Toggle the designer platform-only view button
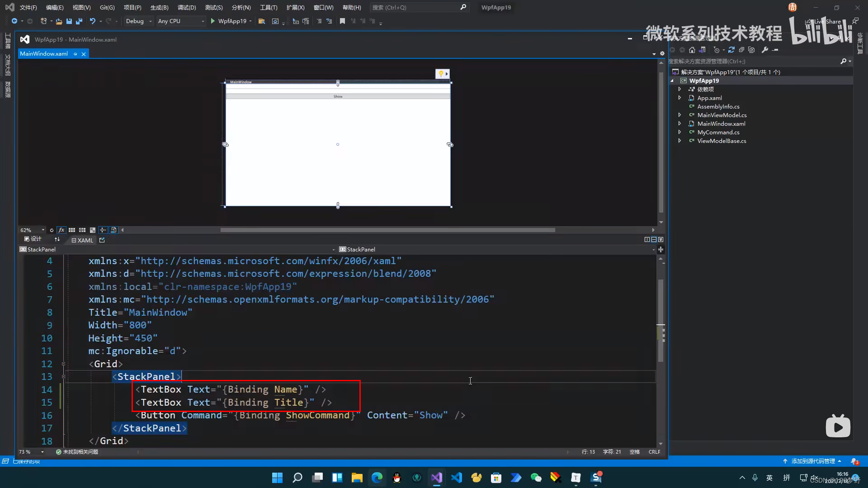The height and width of the screenshot is (488, 868). tap(113, 230)
